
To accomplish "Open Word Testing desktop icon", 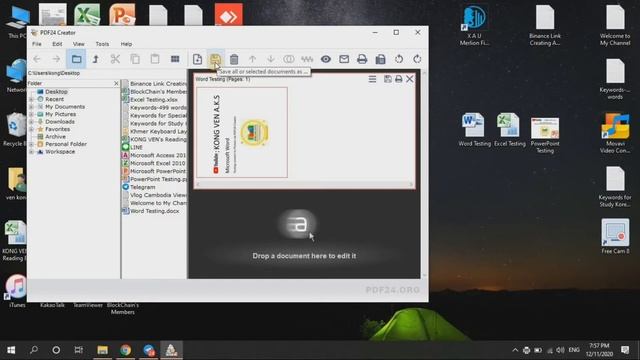I will tap(474, 130).
